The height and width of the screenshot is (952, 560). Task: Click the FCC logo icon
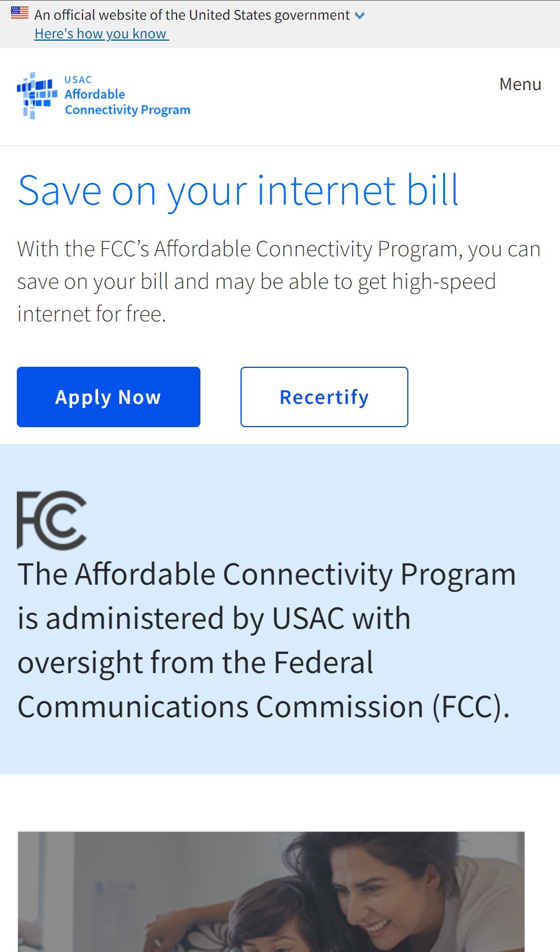coord(52,520)
